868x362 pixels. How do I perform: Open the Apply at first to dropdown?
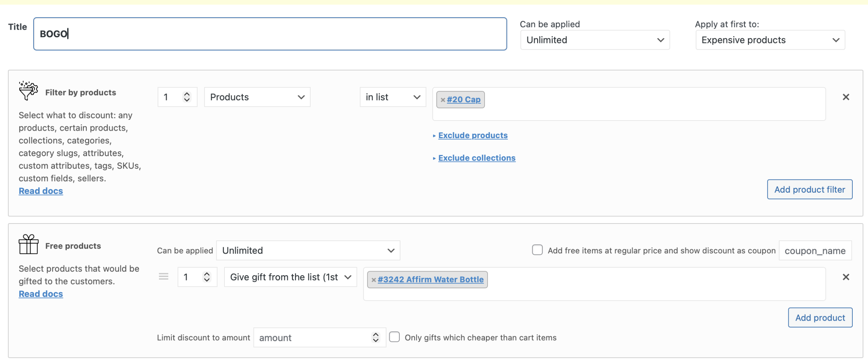770,40
